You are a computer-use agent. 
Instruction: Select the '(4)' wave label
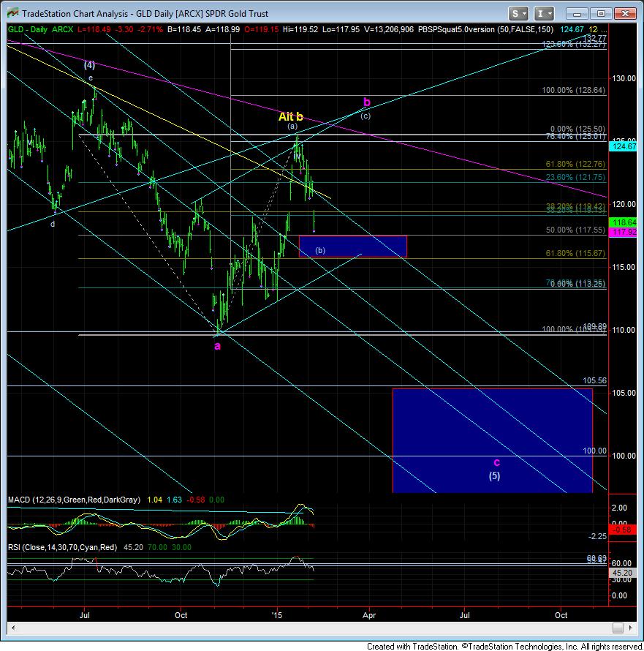pyautogui.click(x=90, y=65)
